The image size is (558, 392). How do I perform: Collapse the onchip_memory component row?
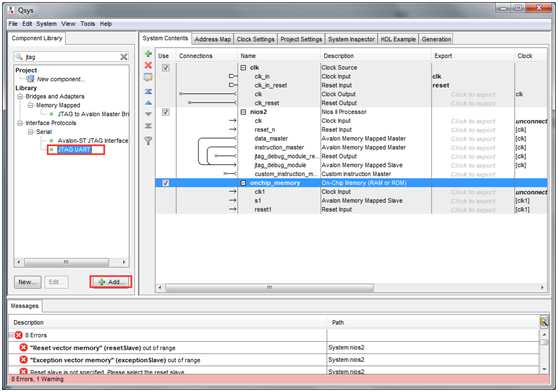(x=243, y=183)
